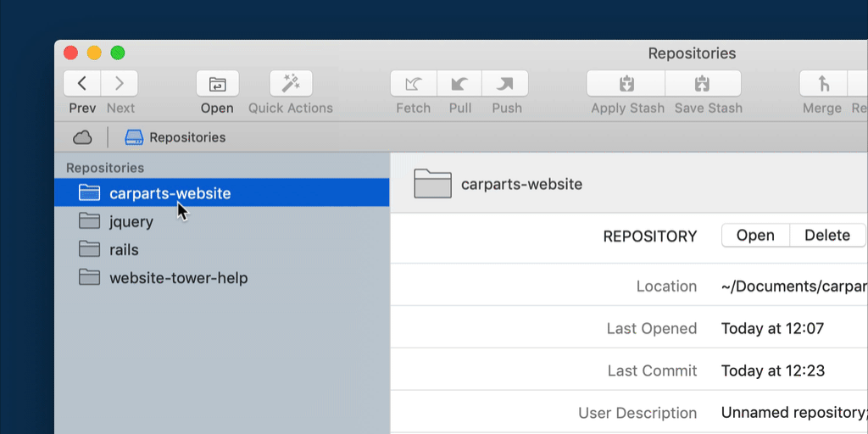Click the Push toolbar icon
Viewport: 868px width, 434px height.
(506, 83)
